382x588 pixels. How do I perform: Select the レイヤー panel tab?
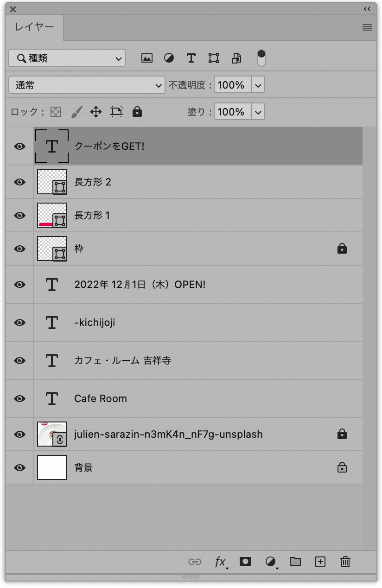pyautogui.click(x=34, y=27)
